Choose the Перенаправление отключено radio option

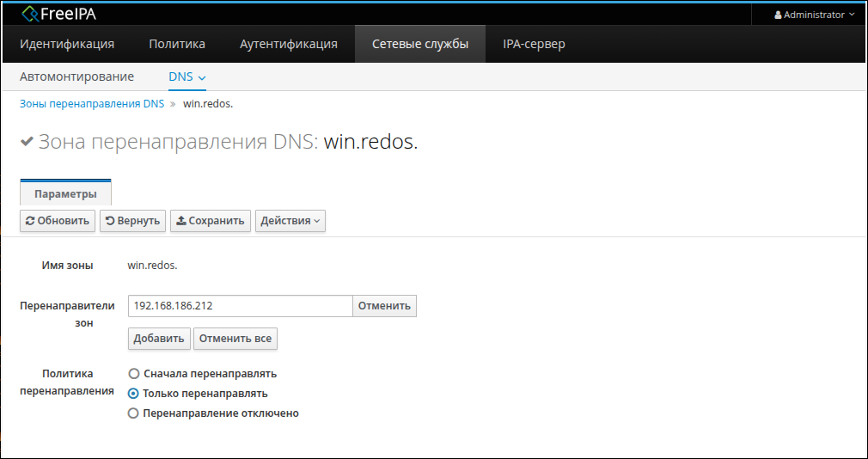pyautogui.click(x=133, y=413)
